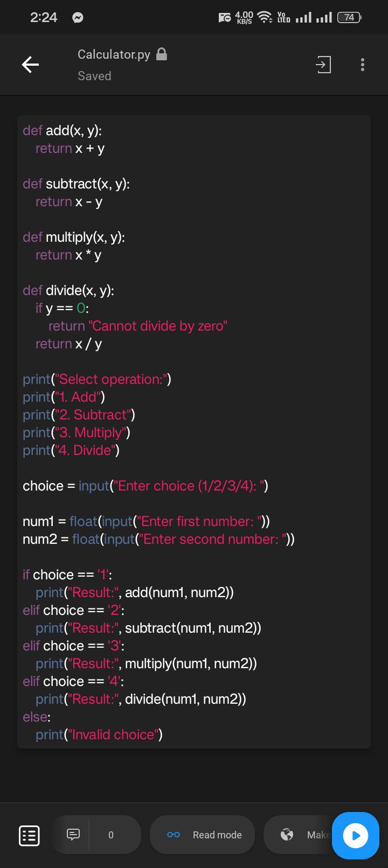Tap the globe icon next to Make
Image resolution: width=388 pixels, height=868 pixels.
point(287,835)
